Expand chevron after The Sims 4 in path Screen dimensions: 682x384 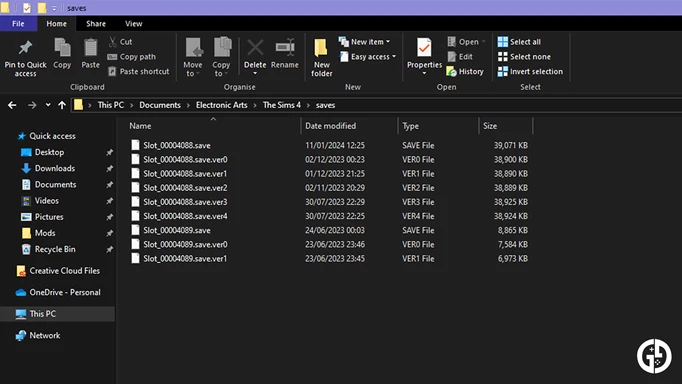[308, 105]
